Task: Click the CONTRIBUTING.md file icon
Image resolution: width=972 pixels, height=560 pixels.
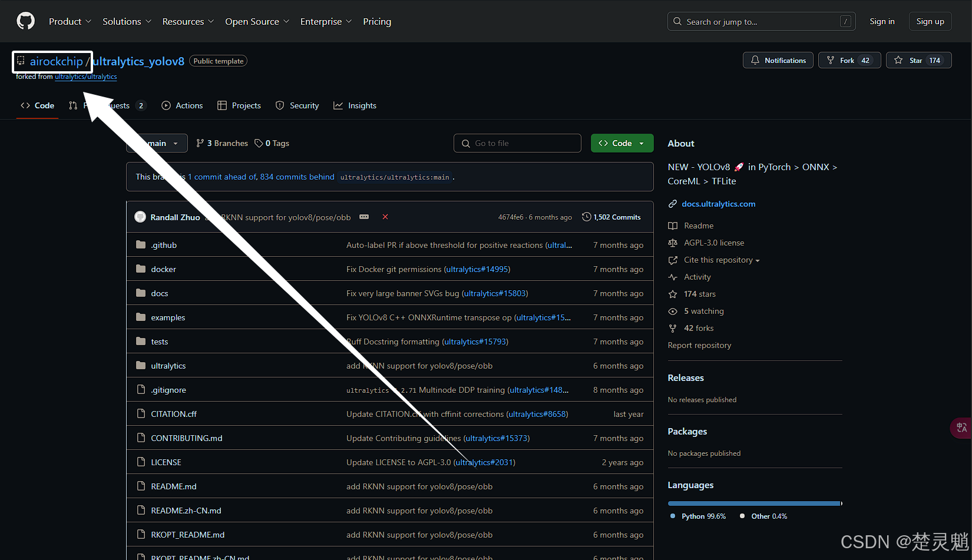Action: (141, 438)
